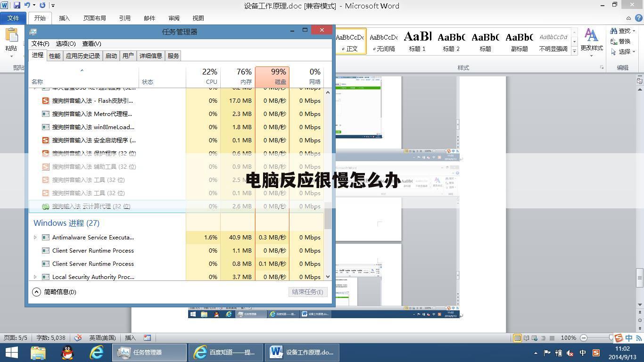This screenshot has width=644, height=362.
Task: Sort processes by the 内存 76% column
Action: 238,77
